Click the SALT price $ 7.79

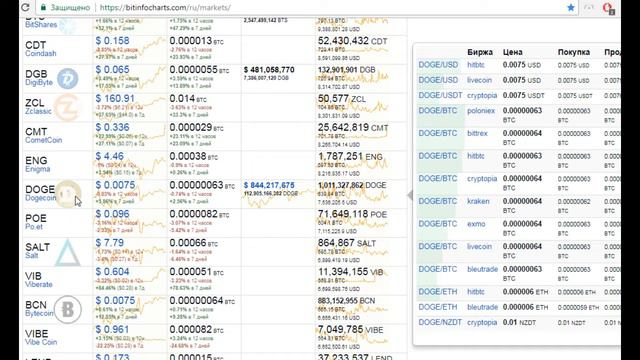click(x=110, y=243)
